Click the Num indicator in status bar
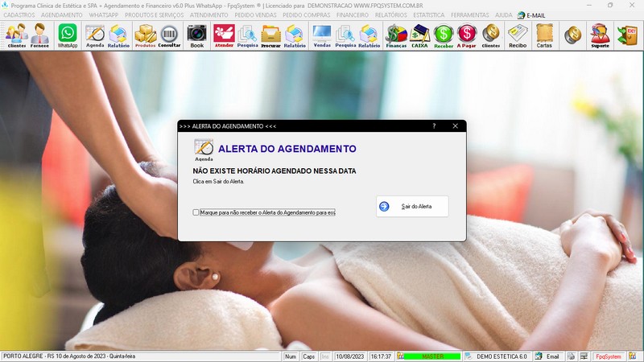The width and height of the screenshot is (644, 362). tap(291, 356)
